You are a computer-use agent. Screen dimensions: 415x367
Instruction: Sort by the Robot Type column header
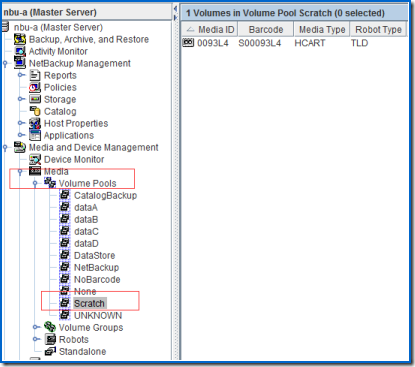coord(378,29)
